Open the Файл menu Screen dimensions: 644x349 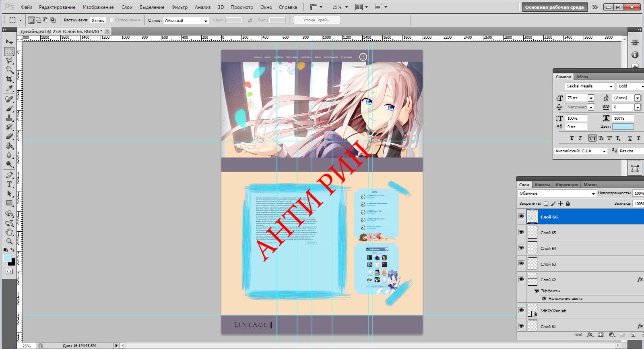pyautogui.click(x=27, y=7)
